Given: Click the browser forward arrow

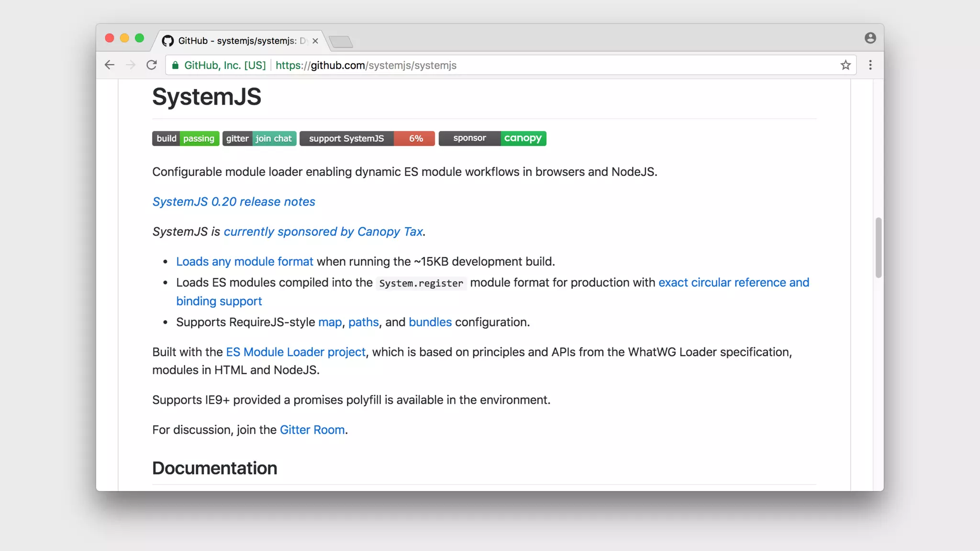Looking at the screenshot, I should [131, 65].
